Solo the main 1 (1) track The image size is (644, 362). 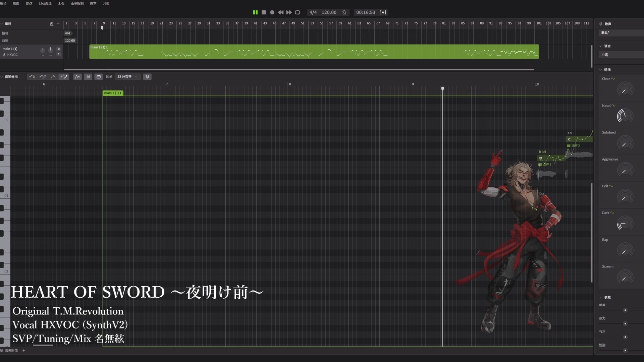pos(59,54)
